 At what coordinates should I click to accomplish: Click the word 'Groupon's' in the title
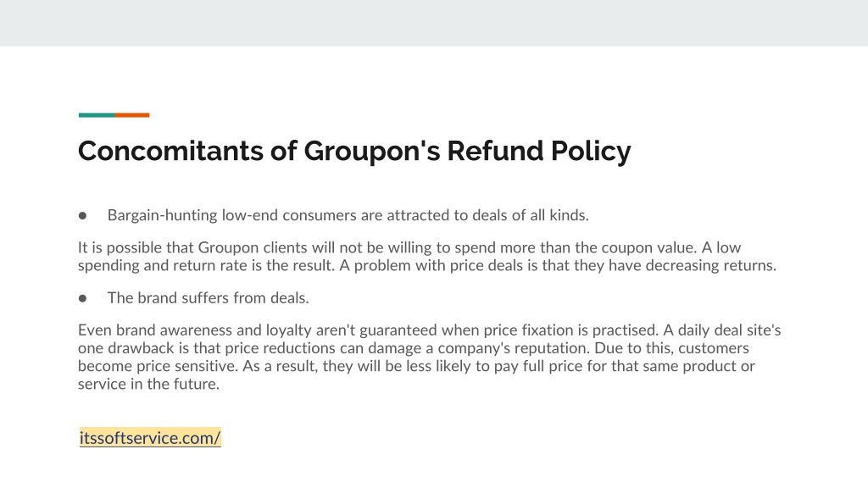click(x=372, y=151)
